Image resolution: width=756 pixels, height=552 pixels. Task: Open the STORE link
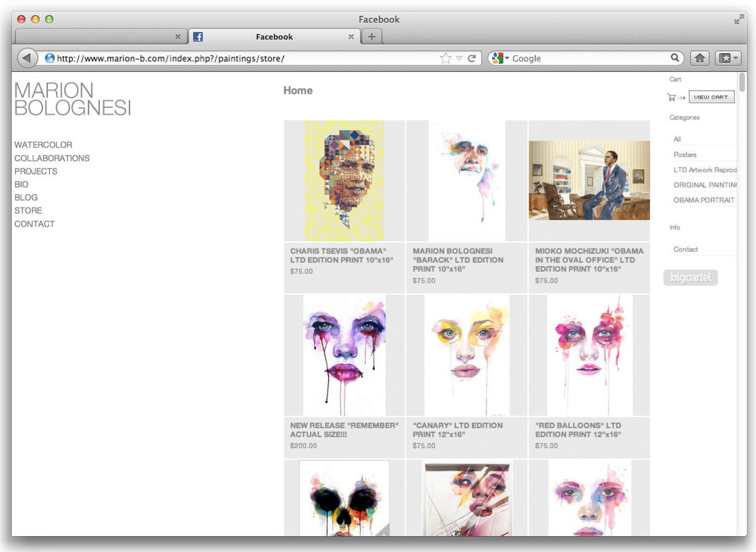coord(28,210)
